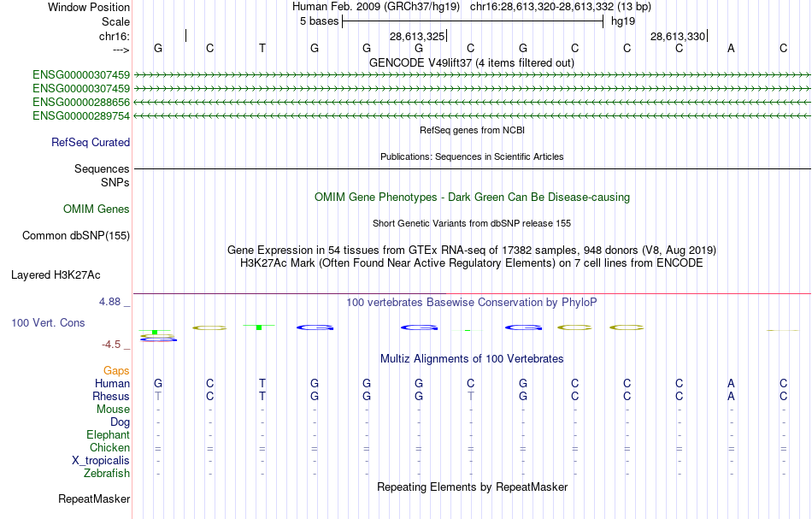Image resolution: width=812 pixels, height=519 pixels.
Task: Click the T base in chr16 ruler row
Action: point(262,48)
